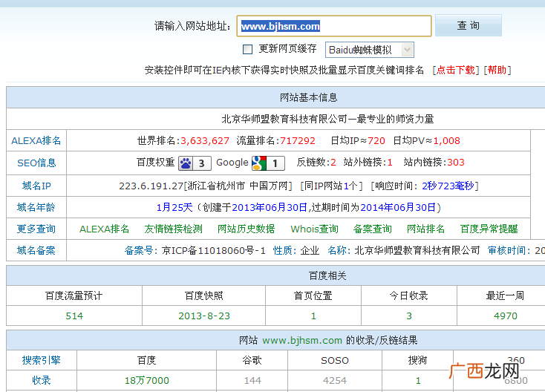
Task: Click the 查询 button
Action: click(x=469, y=25)
